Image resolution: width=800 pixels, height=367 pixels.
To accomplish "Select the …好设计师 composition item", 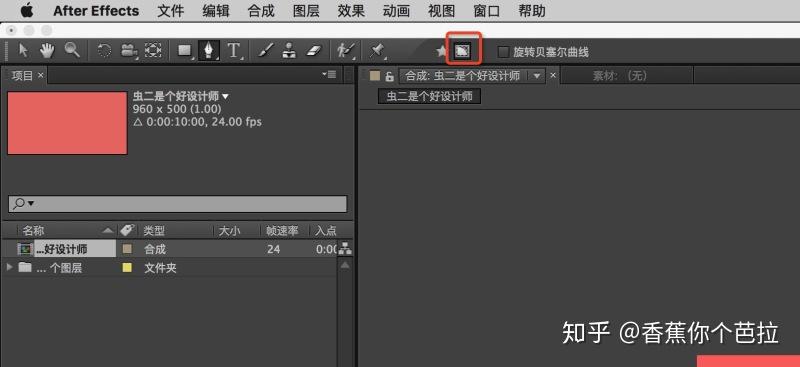I will point(62,249).
